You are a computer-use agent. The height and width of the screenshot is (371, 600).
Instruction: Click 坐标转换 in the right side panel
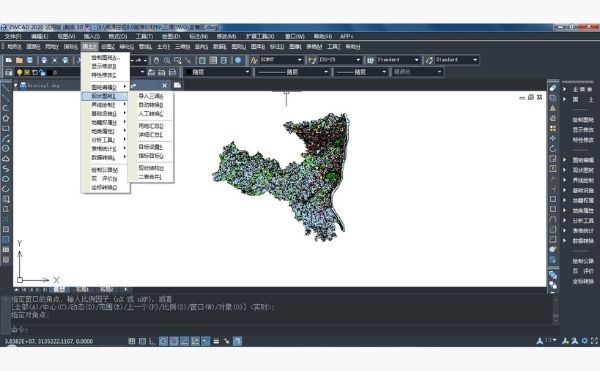583,281
